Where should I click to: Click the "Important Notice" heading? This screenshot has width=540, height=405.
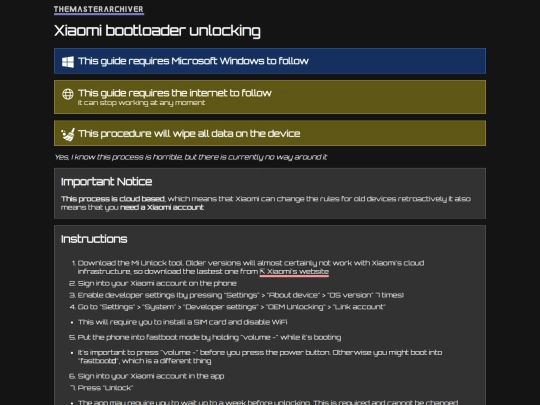[x=106, y=181]
